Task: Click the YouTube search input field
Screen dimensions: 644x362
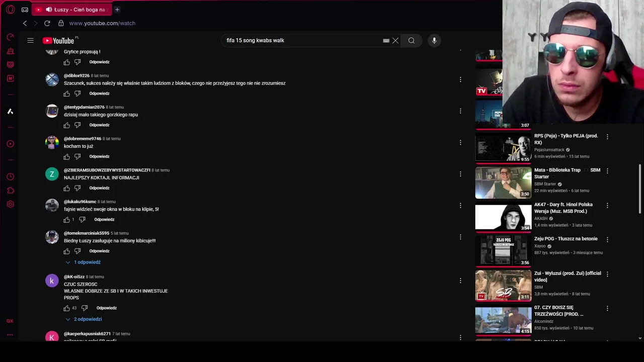Action: click(x=302, y=41)
